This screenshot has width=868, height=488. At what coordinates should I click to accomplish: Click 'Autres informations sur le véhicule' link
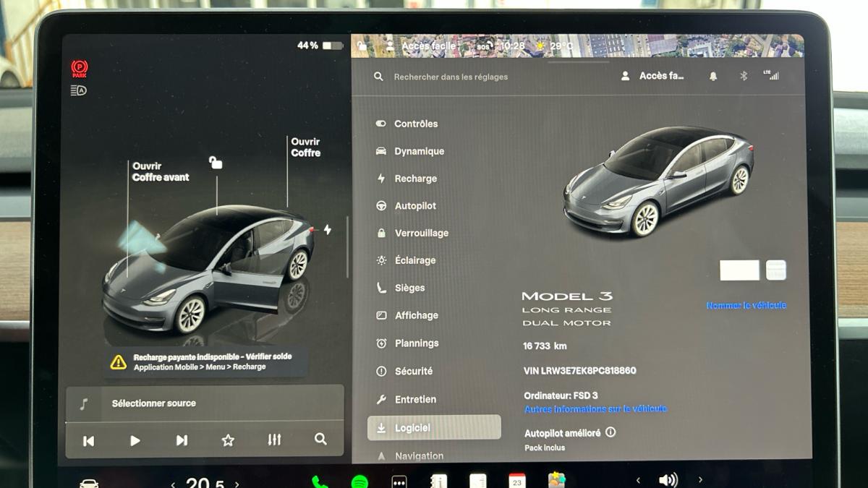(595, 408)
